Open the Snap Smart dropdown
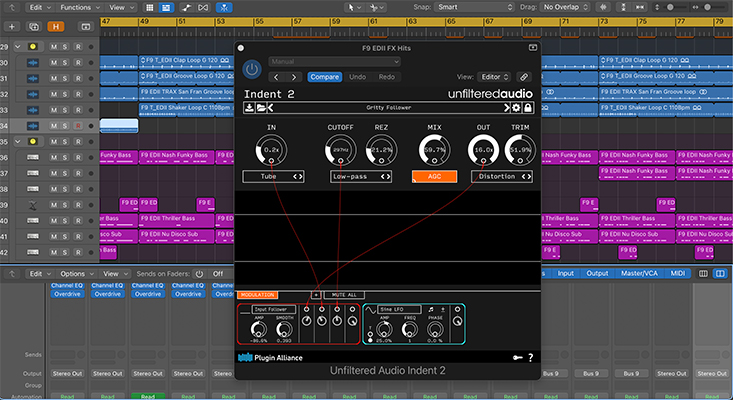 pos(474,7)
